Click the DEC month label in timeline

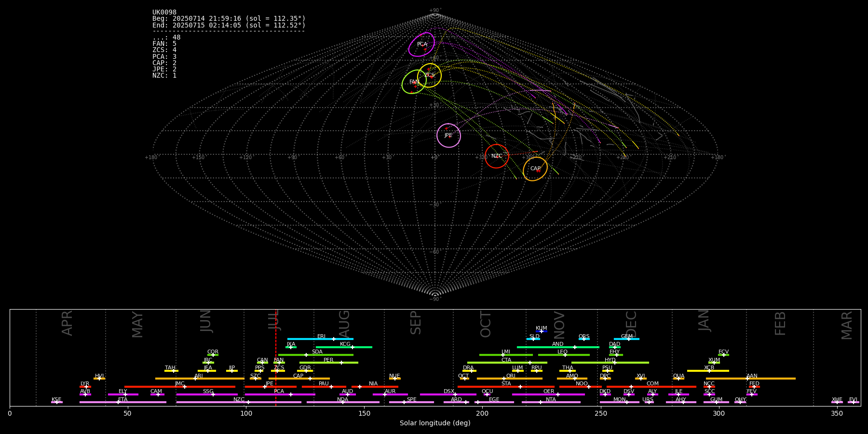point(631,324)
